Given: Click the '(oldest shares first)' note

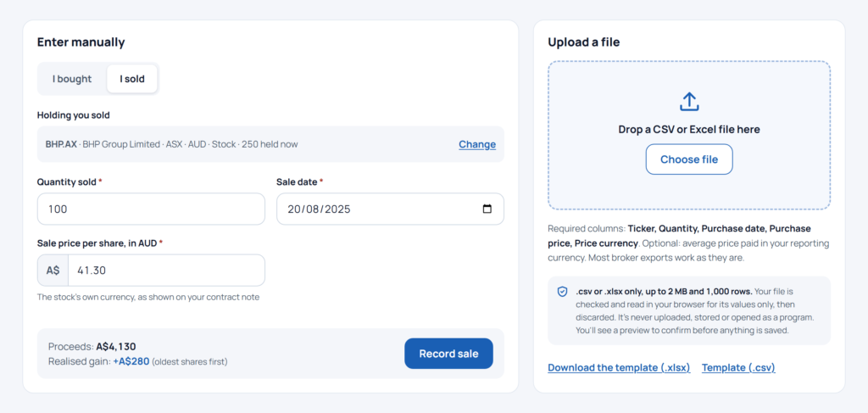Looking at the screenshot, I should (x=189, y=362).
